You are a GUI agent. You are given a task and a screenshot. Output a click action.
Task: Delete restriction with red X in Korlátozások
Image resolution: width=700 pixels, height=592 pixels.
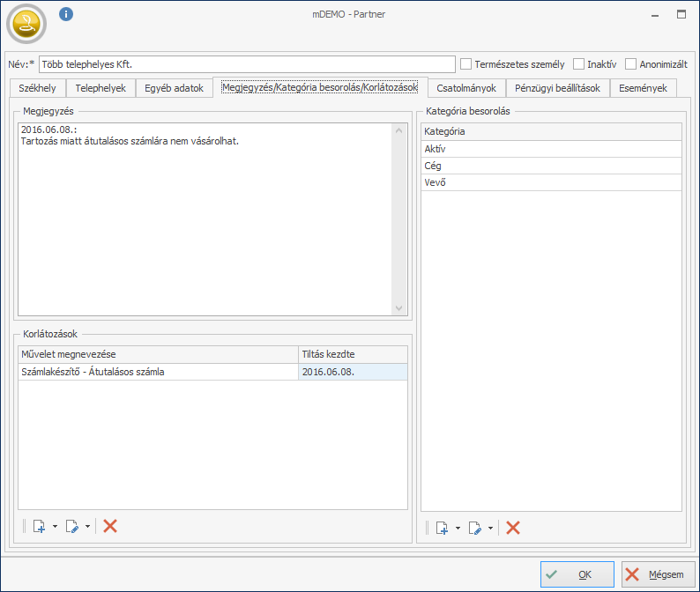tap(110, 526)
